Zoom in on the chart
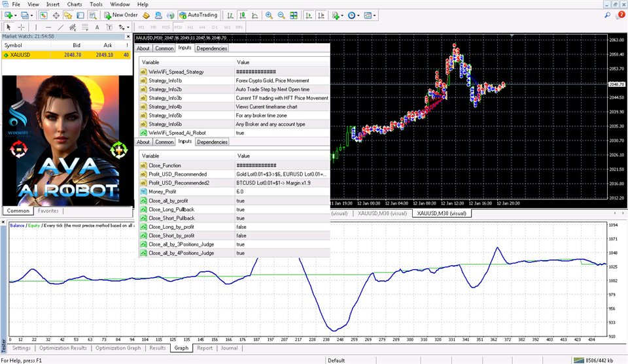628x364 pixels. click(269, 15)
